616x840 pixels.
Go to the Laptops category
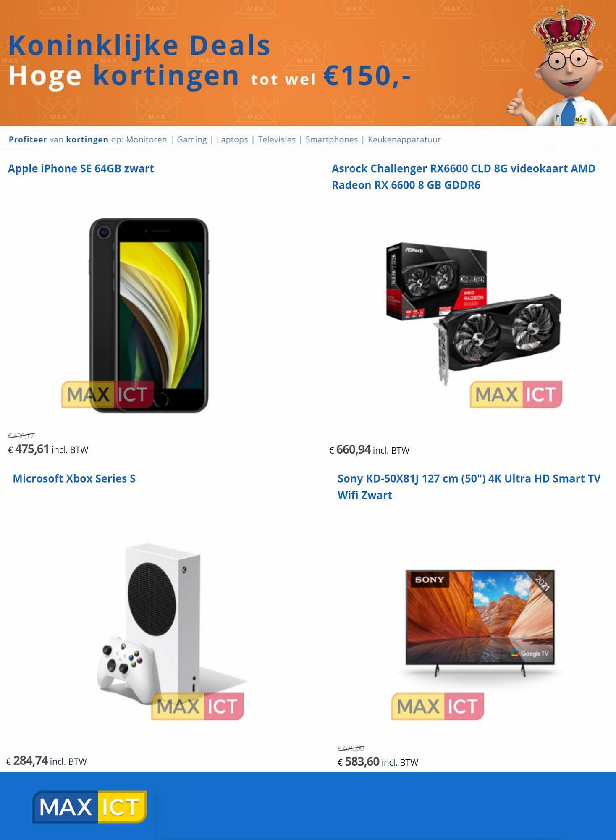232,139
